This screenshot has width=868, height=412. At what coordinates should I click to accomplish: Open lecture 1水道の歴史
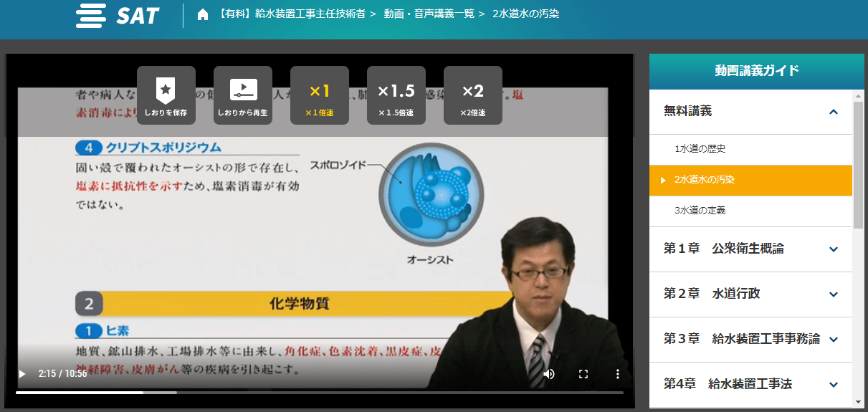(x=750, y=149)
